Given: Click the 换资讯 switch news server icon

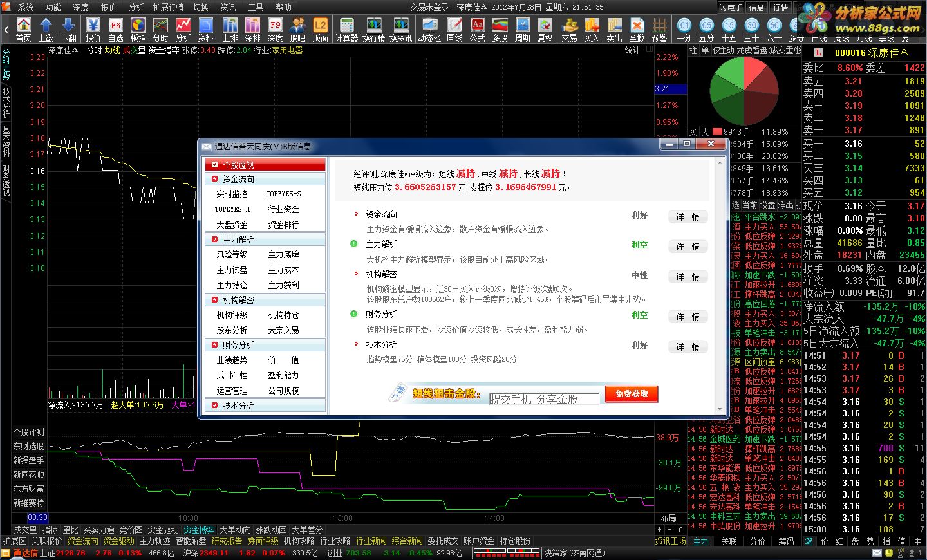Looking at the screenshot, I should tap(400, 29).
